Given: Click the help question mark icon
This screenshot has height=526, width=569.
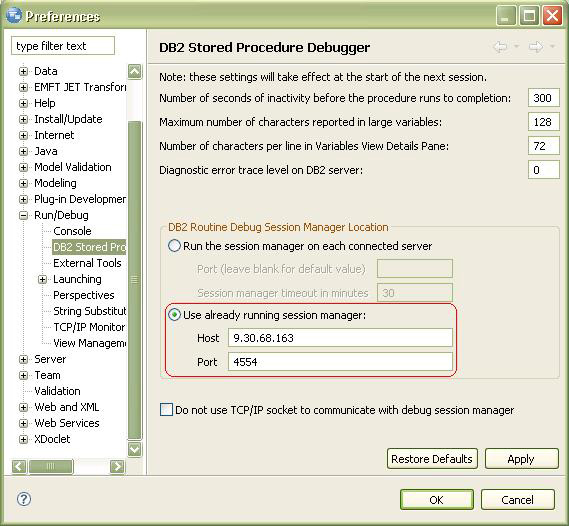Looking at the screenshot, I should (x=24, y=499).
